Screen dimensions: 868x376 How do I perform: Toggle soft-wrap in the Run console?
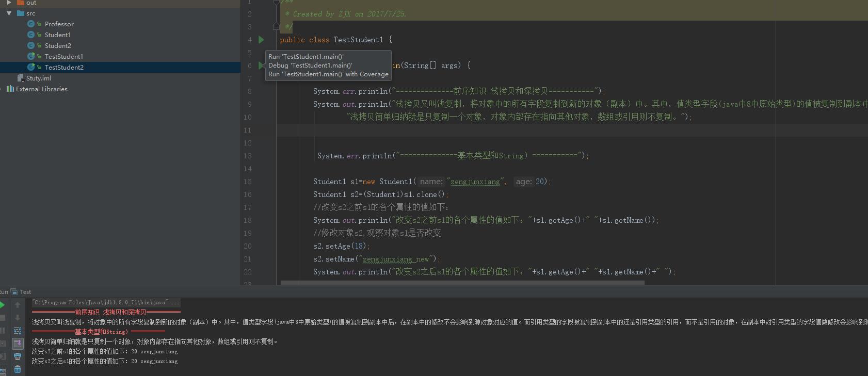(18, 331)
